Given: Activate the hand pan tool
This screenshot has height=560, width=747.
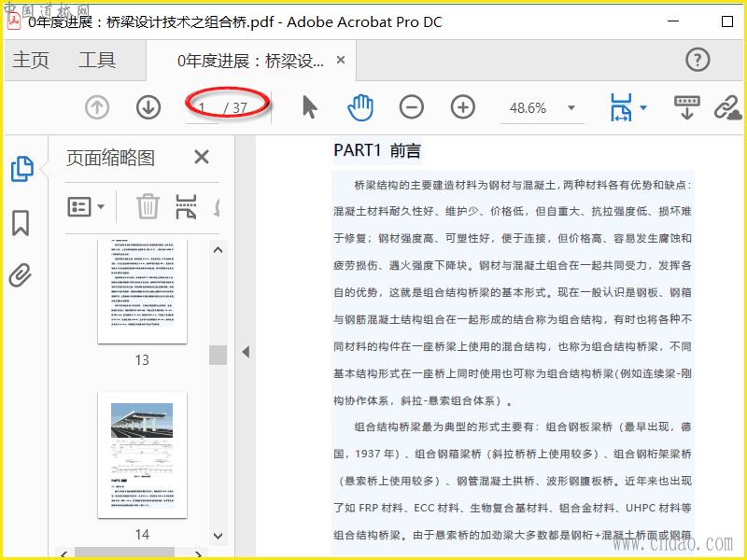Looking at the screenshot, I should pyautogui.click(x=360, y=107).
